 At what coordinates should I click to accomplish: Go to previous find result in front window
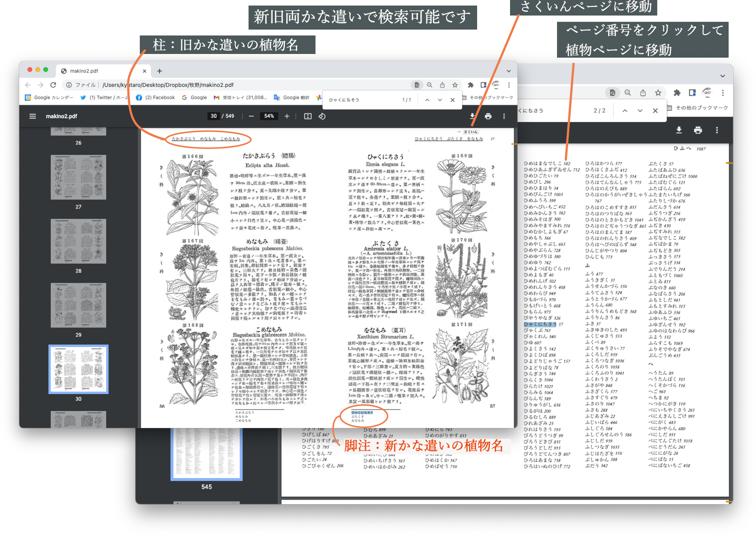[427, 100]
